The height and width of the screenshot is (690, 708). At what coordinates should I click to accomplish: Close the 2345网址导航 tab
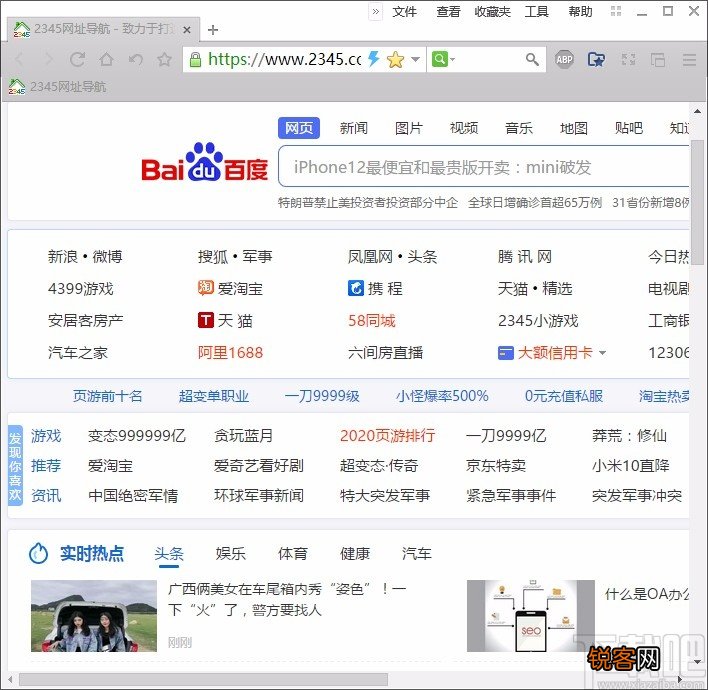coord(187,30)
